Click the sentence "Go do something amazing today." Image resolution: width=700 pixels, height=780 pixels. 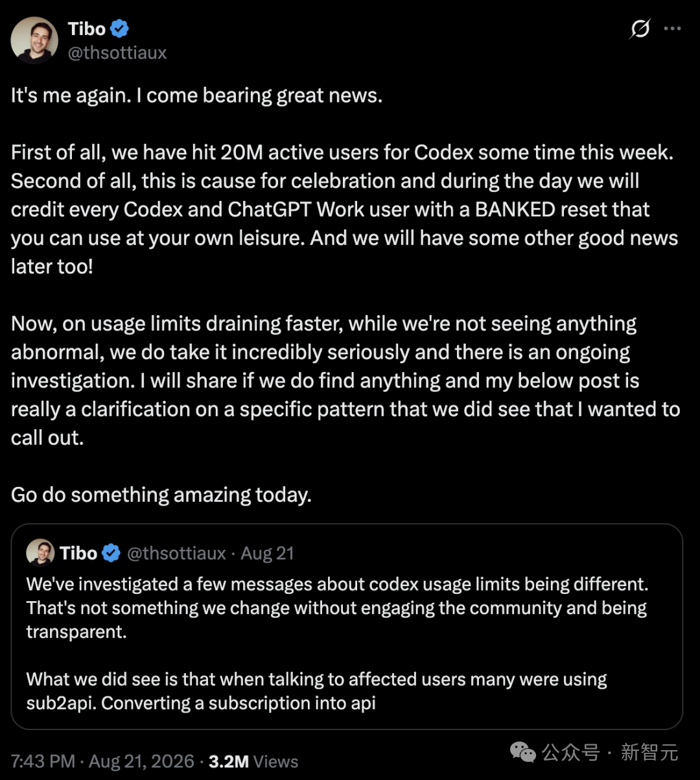click(161, 495)
